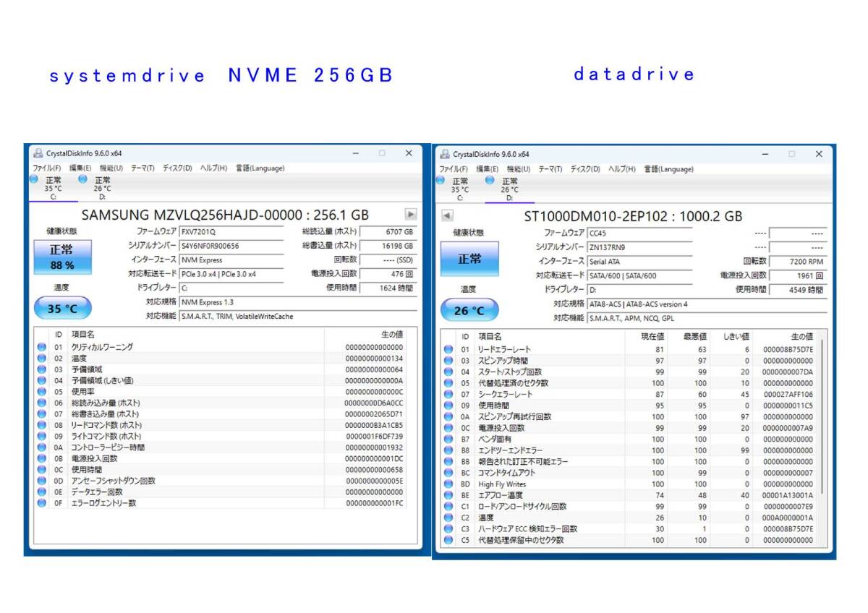Viewport: 868px width, 613px height.
Task: Click 26 °C temperature button
Action: (x=469, y=310)
